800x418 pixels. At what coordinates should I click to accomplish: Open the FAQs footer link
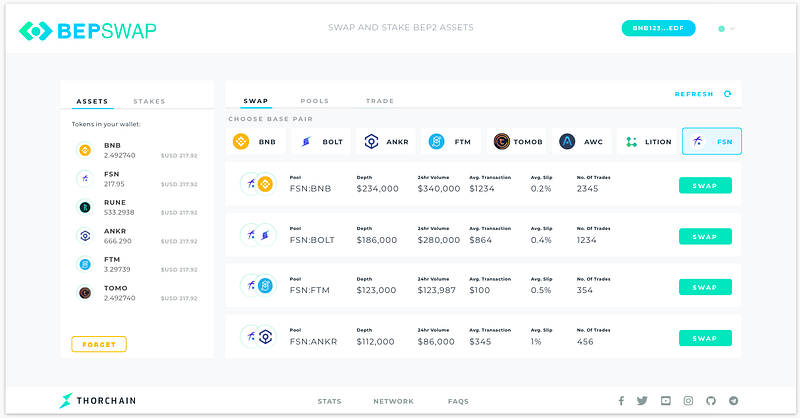point(458,401)
